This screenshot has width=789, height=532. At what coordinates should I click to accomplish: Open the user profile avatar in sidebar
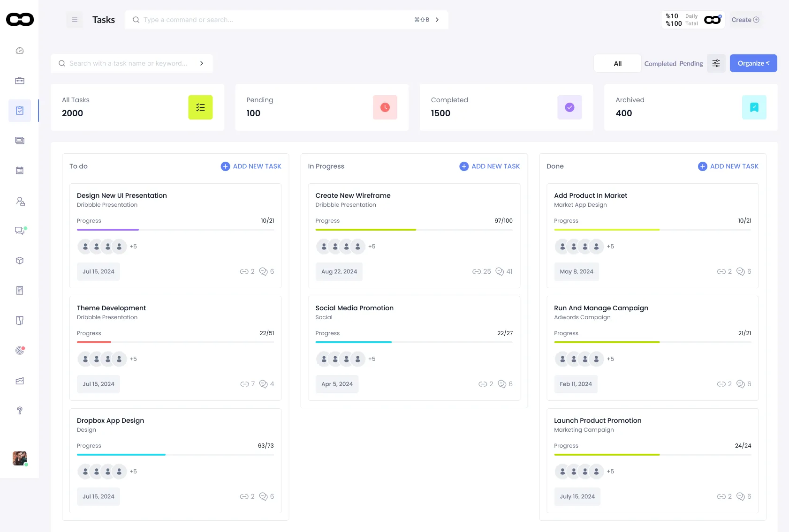tap(20, 458)
